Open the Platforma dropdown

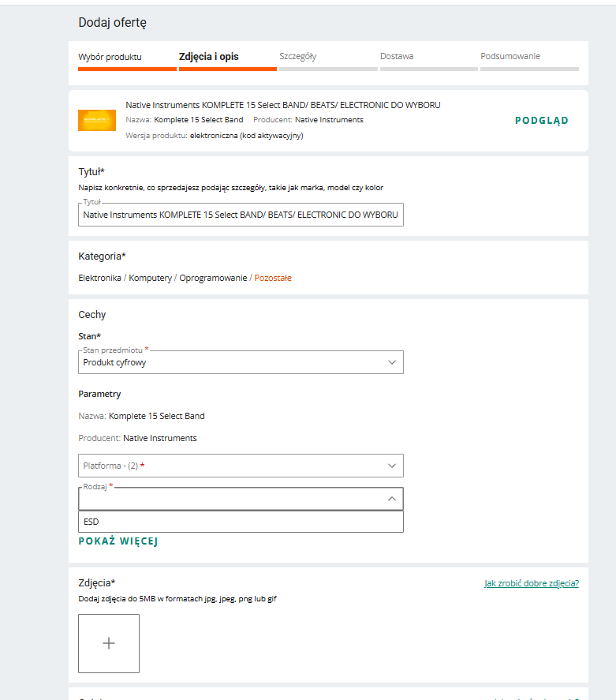[241, 466]
